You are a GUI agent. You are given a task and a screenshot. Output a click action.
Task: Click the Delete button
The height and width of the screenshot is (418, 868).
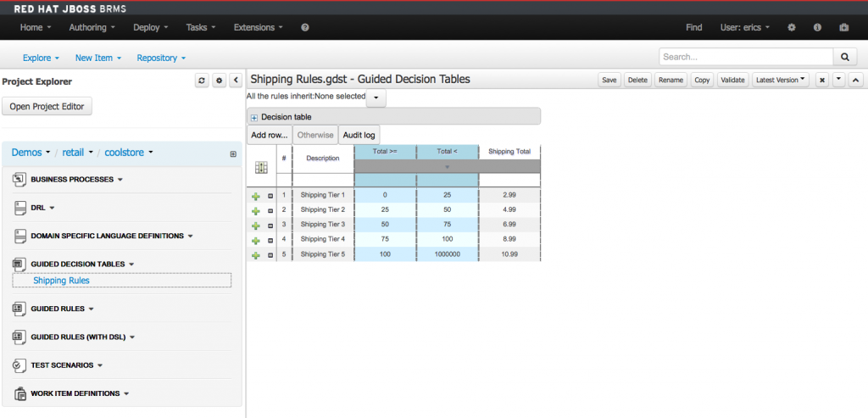coord(637,80)
